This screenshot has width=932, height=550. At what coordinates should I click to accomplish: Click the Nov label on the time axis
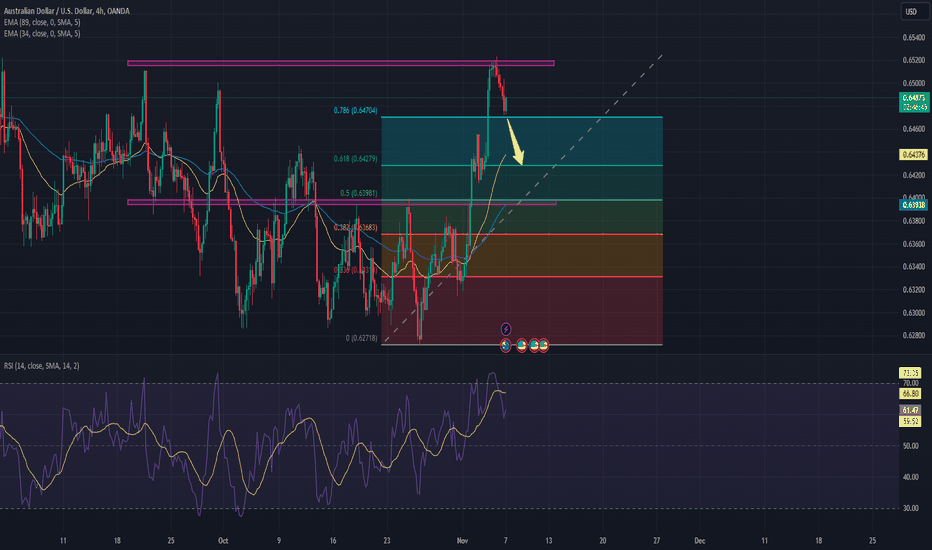coord(462,540)
